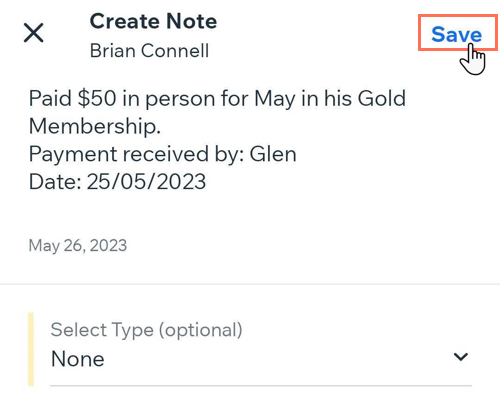500x393 pixels.
Task: Click the word Gold in the note
Action: point(382,98)
